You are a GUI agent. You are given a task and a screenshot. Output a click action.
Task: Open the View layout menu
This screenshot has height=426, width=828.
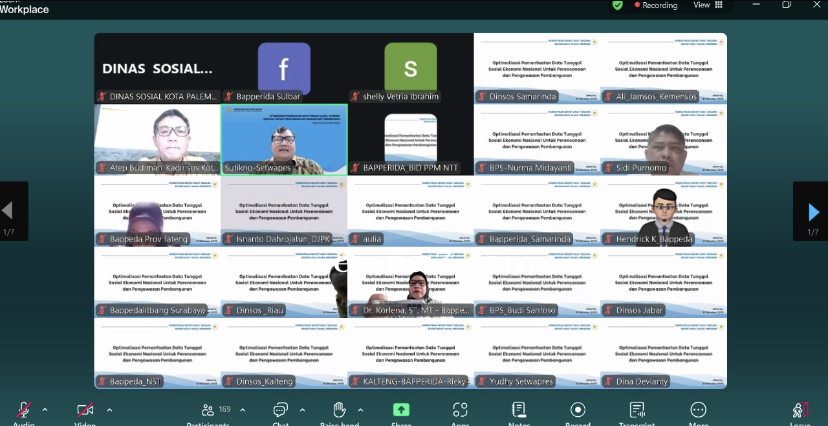(706, 5)
